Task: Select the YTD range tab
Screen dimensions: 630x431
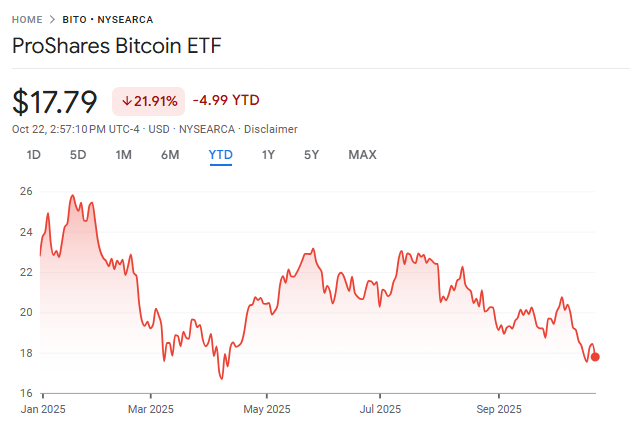Action: (x=220, y=155)
